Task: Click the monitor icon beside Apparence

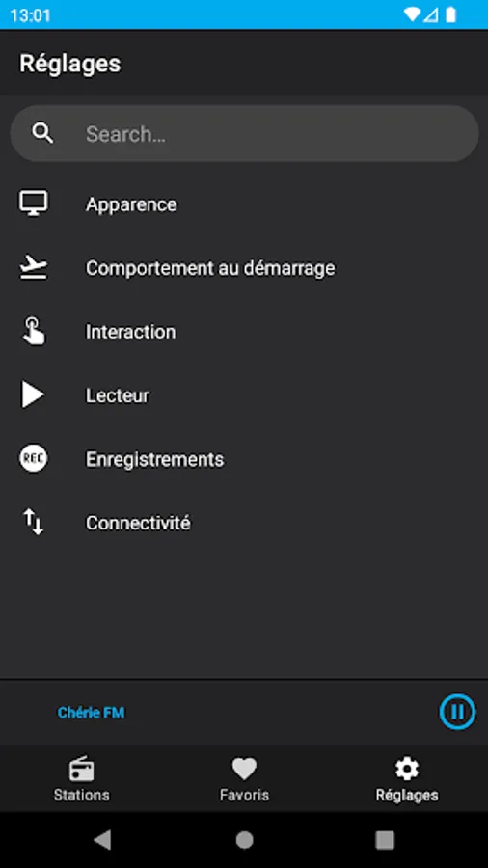Action: point(33,203)
